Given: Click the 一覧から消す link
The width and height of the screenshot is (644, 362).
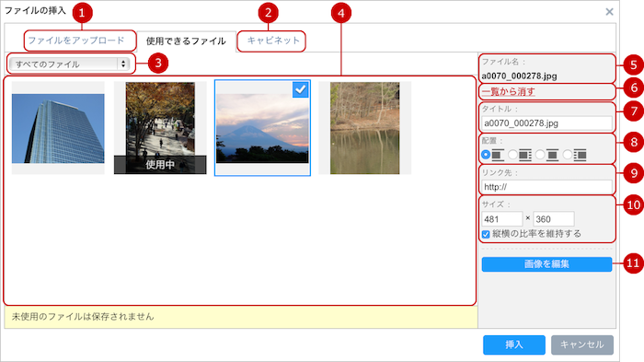Looking at the screenshot, I should (508, 91).
